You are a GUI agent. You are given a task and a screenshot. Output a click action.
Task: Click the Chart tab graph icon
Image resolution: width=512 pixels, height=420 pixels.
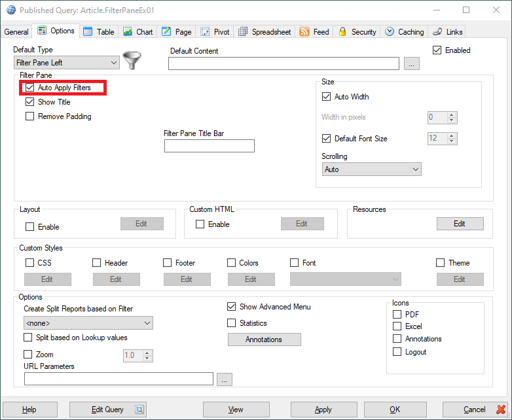(128, 31)
